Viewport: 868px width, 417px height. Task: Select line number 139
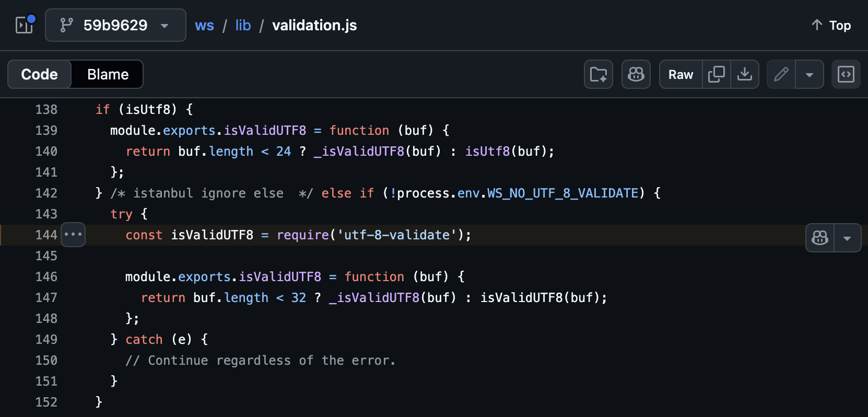46,130
